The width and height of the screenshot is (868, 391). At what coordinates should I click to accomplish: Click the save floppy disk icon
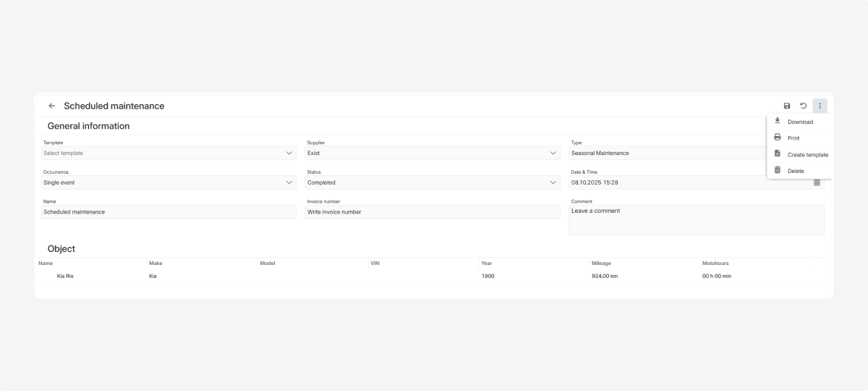[787, 106]
